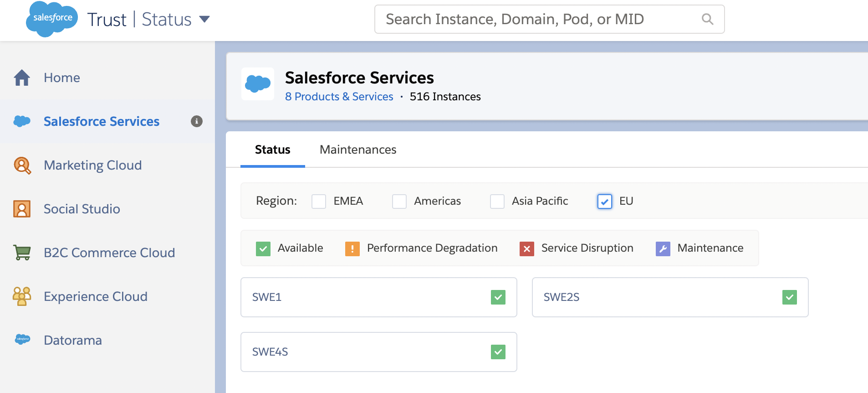
Task: Open the SWE2S instance card
Action: coord(670,297)
